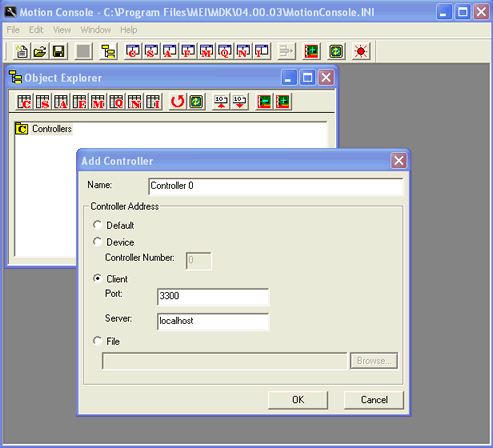Open the Window menu

pos(96,30)
